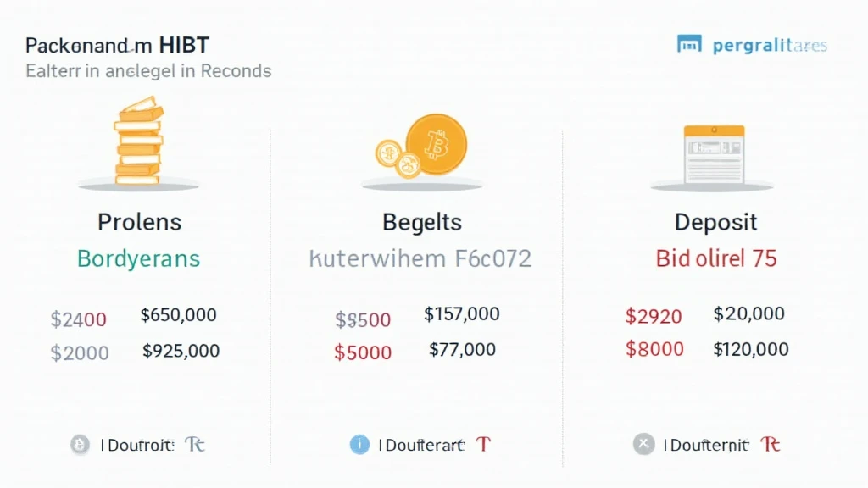Click the green Bordyerans link

click(139, 258)
